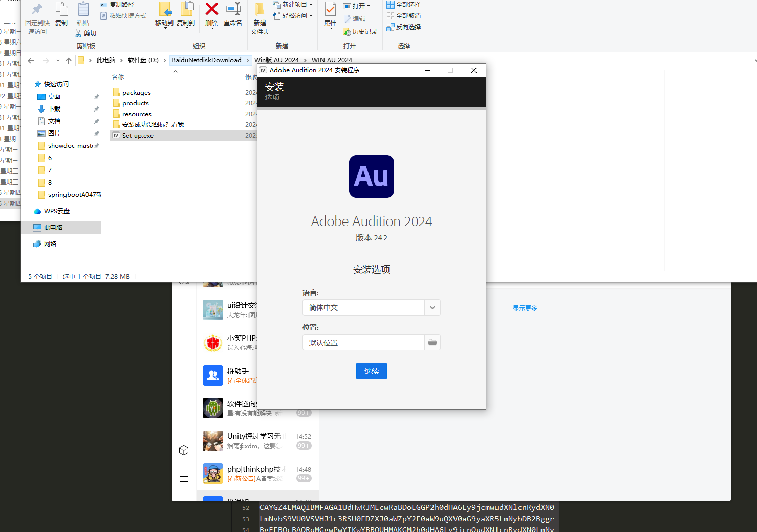Click Select none (全部取消) in ribbon

point(404,16)
